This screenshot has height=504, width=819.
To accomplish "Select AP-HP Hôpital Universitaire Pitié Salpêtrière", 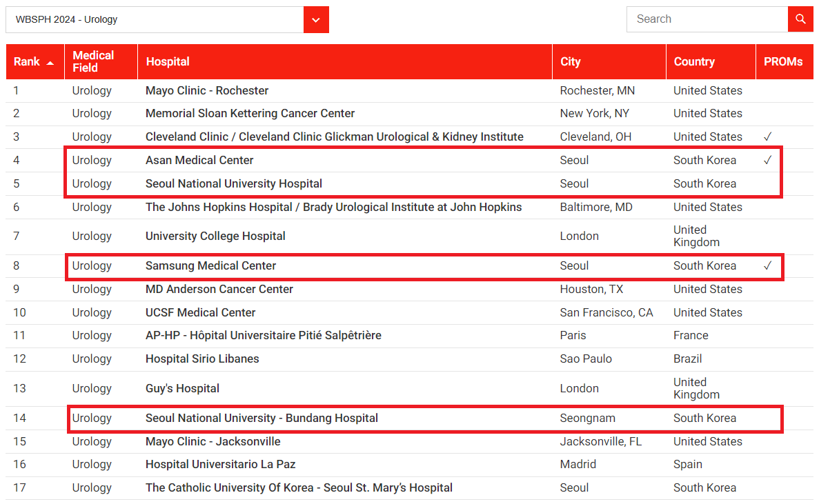I will (264, 336).
